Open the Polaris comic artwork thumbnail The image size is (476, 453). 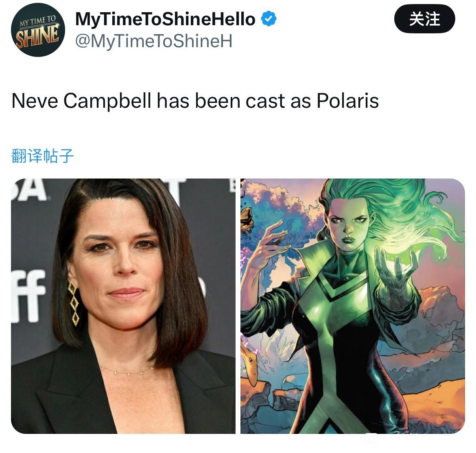coord(353,306)
